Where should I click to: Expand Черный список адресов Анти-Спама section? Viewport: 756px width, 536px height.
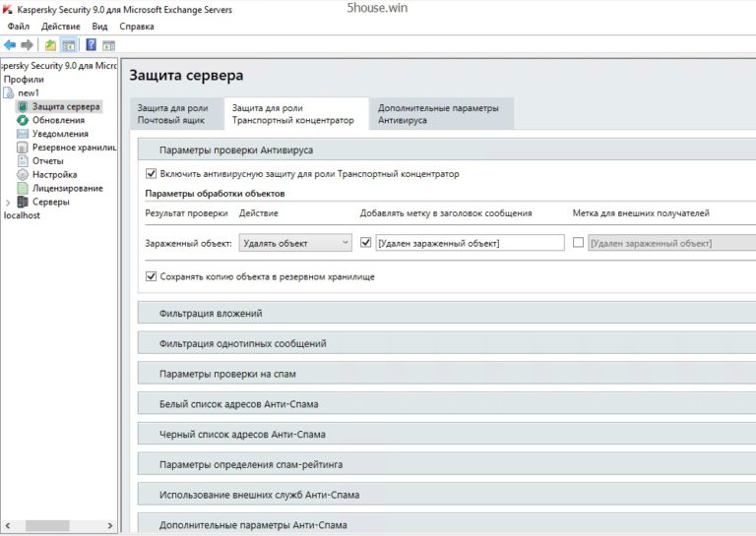447,434
